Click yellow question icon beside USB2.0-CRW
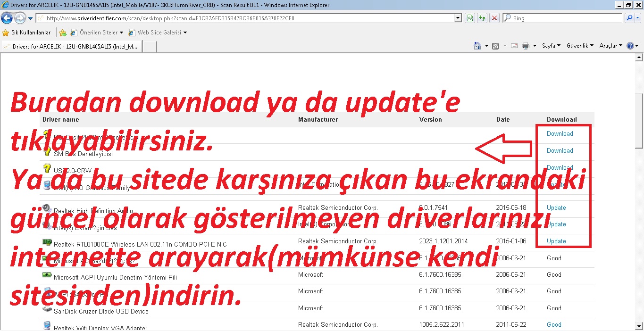This screenshot has height=331, width=644. [x=47, y=168]
